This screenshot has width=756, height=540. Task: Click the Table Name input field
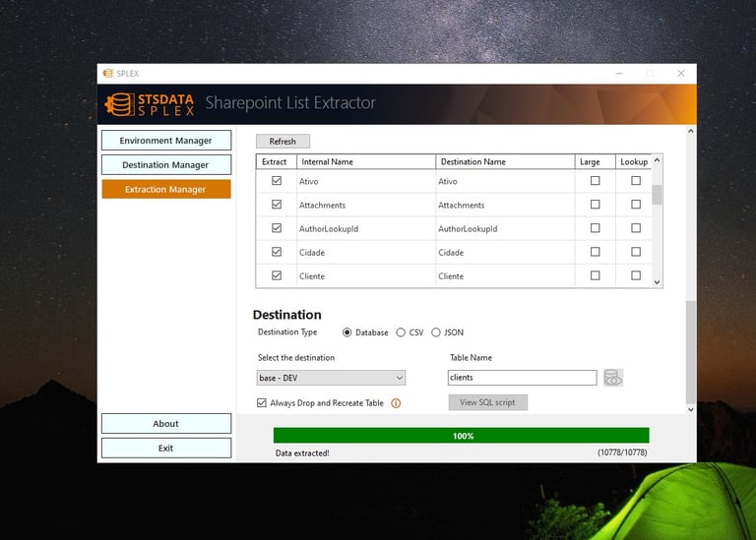pyautogui.click(x=522, y=378)
